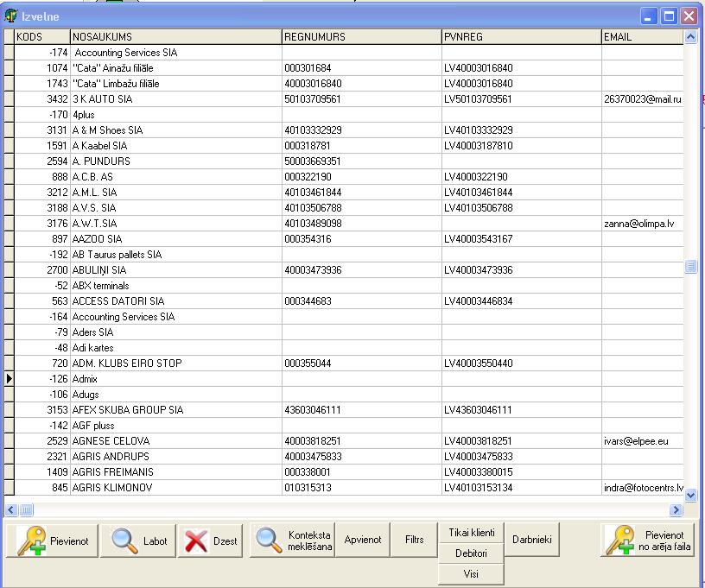Click the horizontal scrollbar right arrow
Image resolution: width=705 pixels, height=588 pixels.
click(676, 509)
